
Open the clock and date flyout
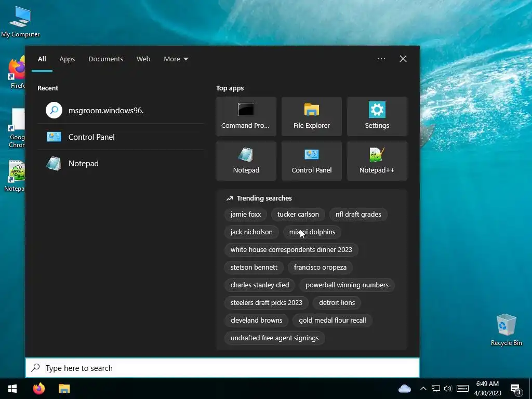[x=487, y=389]
